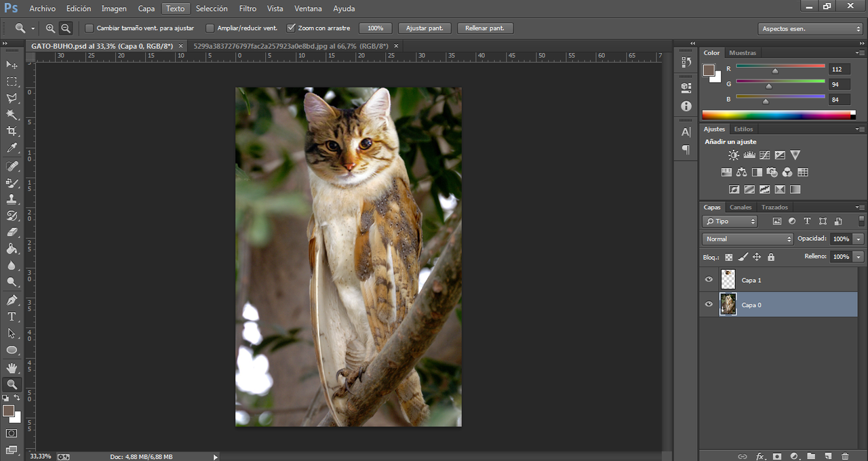Select the Clone Stamp tool
The width and height of the screenshot is (868, 461).
coord(12,199)
